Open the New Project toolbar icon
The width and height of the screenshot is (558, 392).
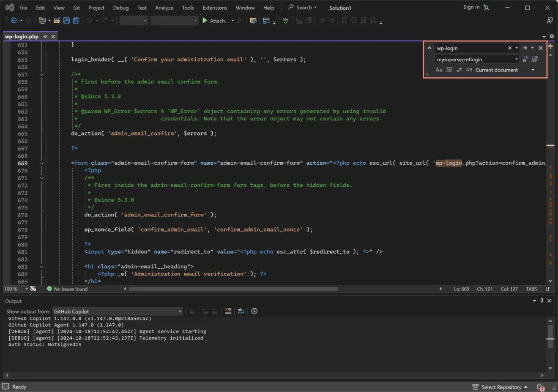tap(42, 20)
